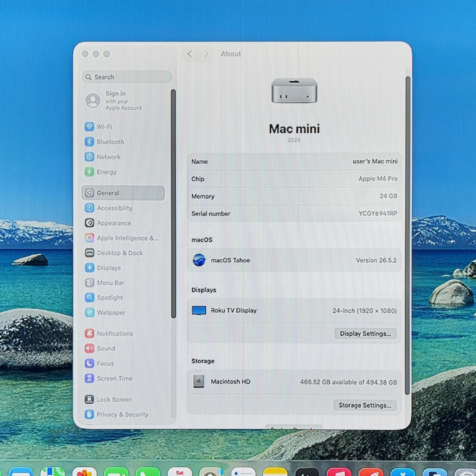This screenshot has width=476, height=476.
Task: Click the "Roku TV Display" label
Action: [234, 311]
